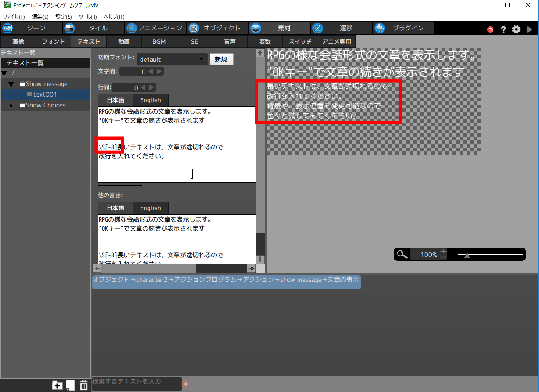
Task: Click the help question mark icon
Action: coord(503,29)
